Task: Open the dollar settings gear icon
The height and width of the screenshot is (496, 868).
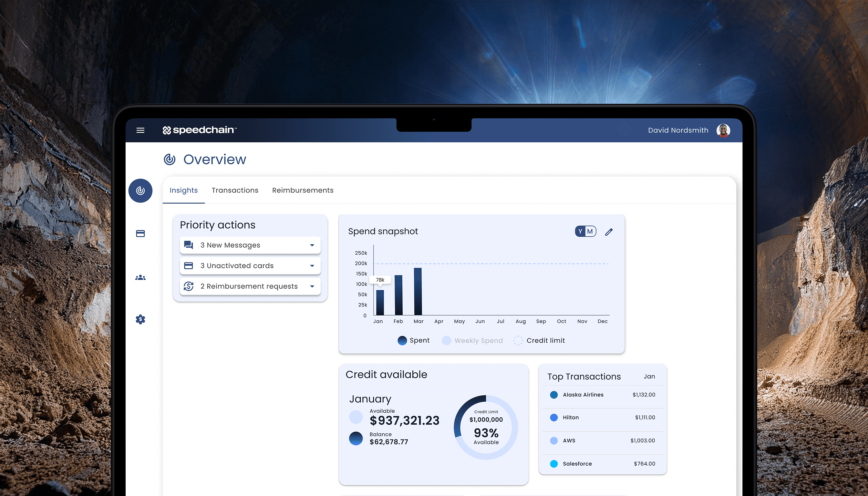Action: (x=140, y=319)
